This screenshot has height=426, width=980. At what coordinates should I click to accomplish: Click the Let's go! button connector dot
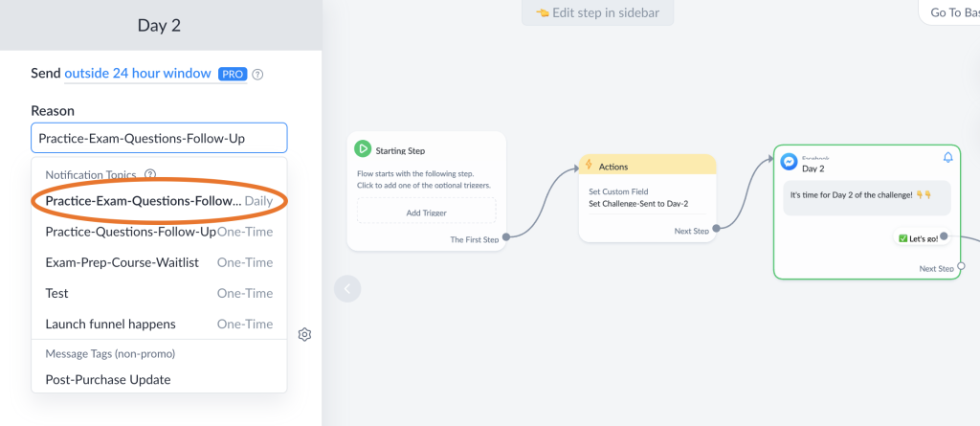tap(944, 235)
